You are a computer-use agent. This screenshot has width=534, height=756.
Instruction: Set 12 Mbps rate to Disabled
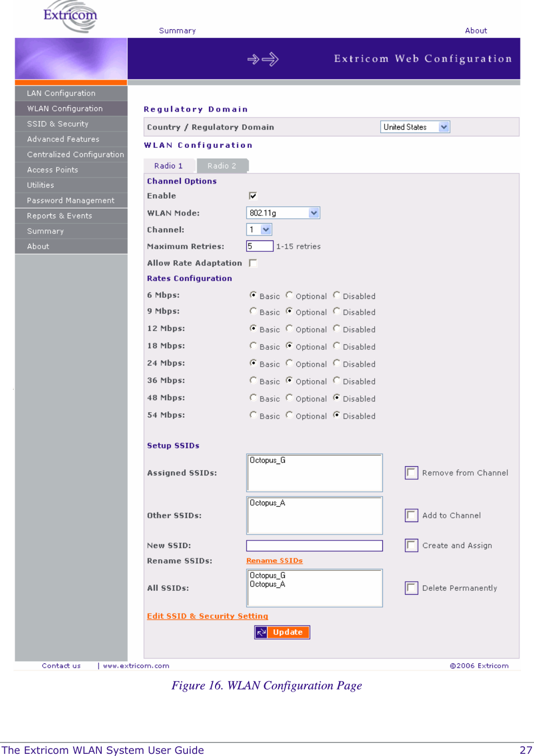pos(336,328)
